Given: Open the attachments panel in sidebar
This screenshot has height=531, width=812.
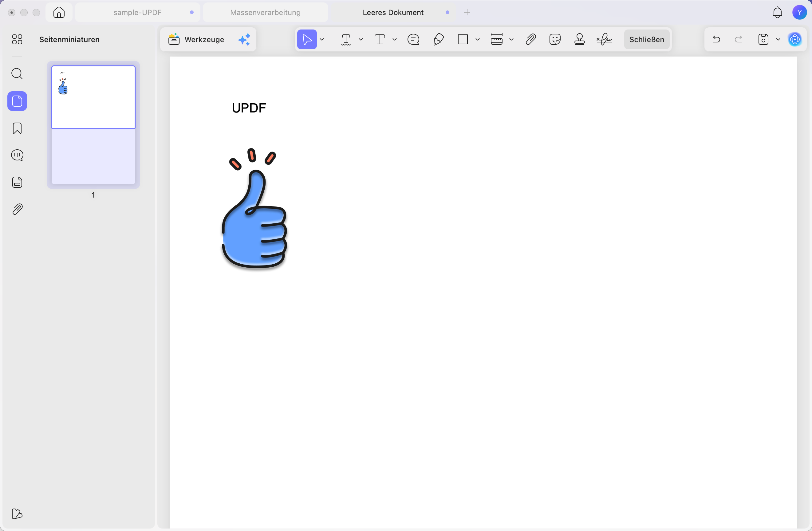Looking at the screenshot, I should tap(17, 209).
